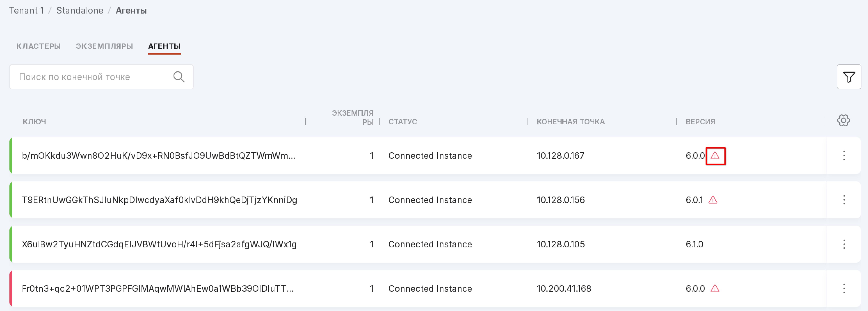Screen dimensions: 868x311
Task: Select the Агенты tab
Action: coord(164,46)
